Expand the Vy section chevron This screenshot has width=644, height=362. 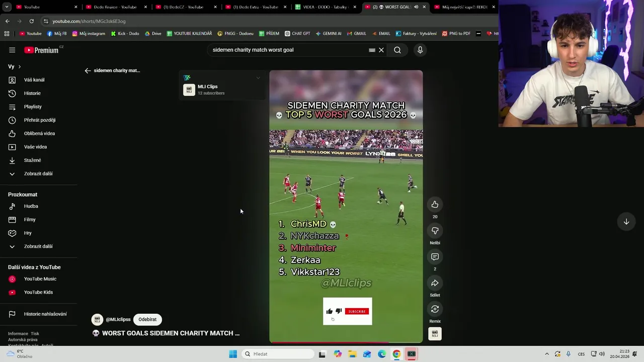[x=20, y=67]
